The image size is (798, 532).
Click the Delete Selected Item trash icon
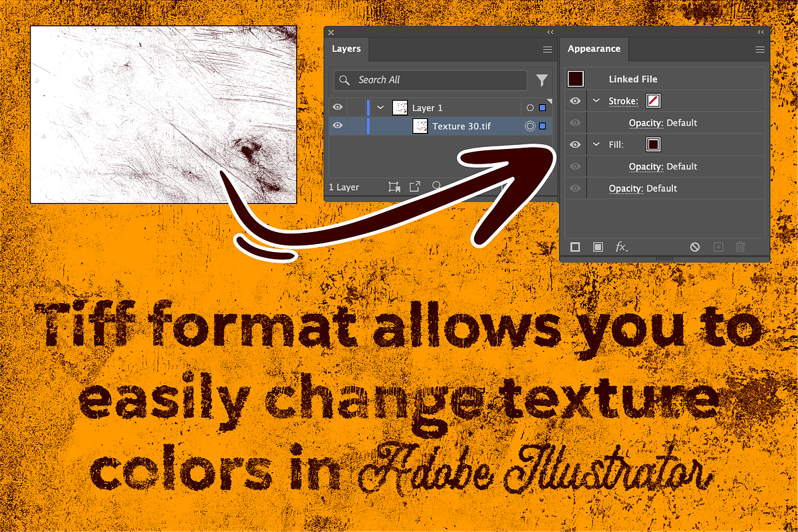pyautogui.click(x=740, y=247)
